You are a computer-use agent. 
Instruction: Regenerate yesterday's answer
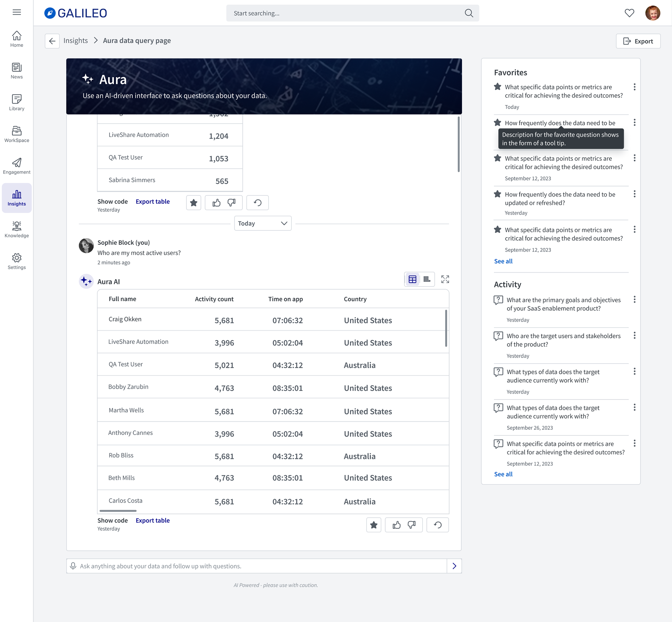258,202
